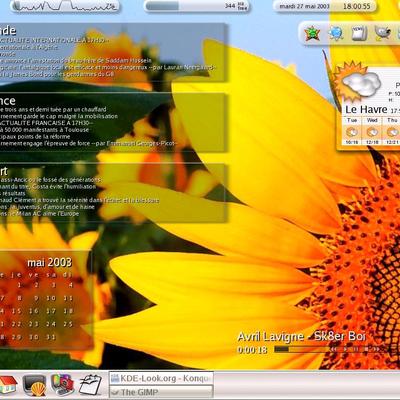Switch to the KDE-Look.org Konqueror taskbar entry

coord(161,378)
